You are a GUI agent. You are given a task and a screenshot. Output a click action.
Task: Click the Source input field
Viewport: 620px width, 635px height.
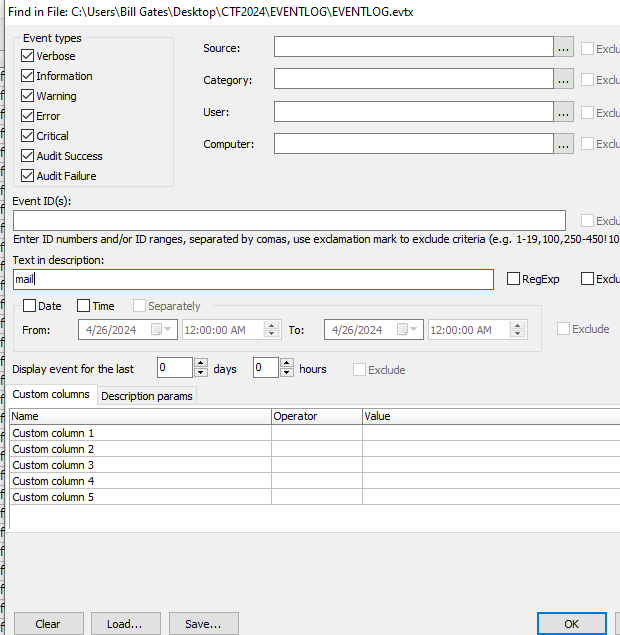(413, 47)
